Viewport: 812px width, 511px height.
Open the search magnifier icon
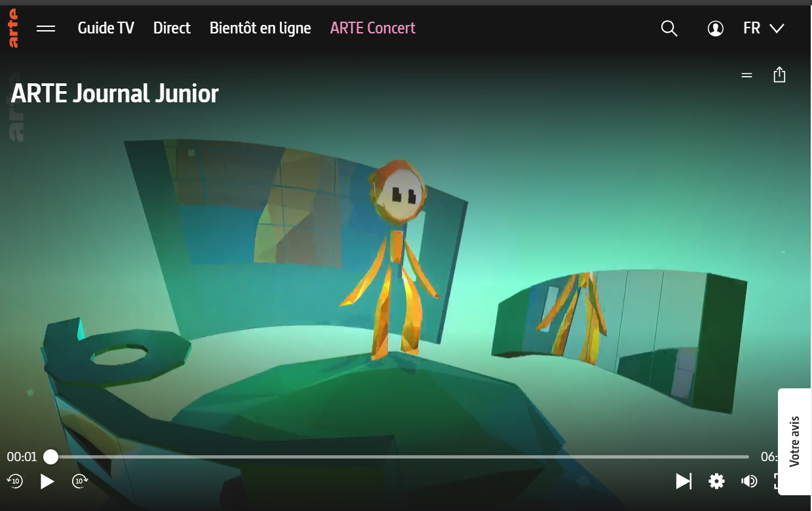pos(669,28)
